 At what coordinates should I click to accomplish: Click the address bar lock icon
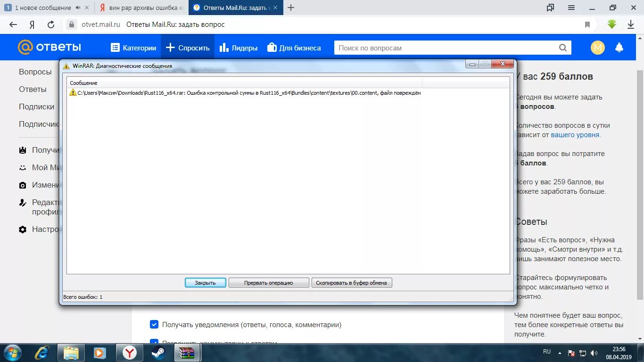(x=71, y=25)
